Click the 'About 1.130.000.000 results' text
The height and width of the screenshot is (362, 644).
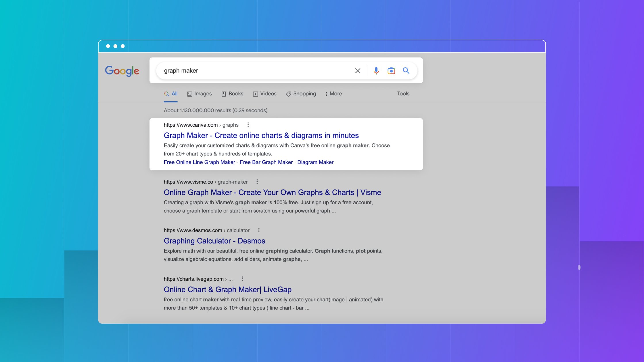(x=215, y=110)
